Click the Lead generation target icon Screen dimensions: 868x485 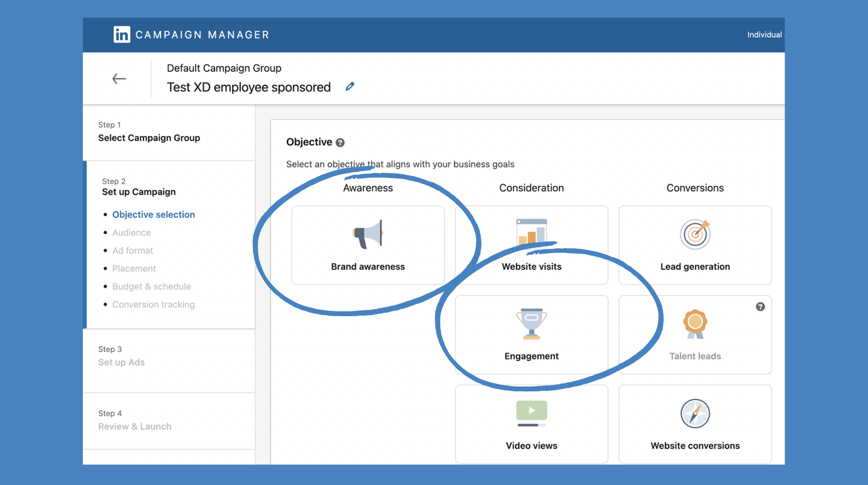pyautogui.click(x=695, y=234)
